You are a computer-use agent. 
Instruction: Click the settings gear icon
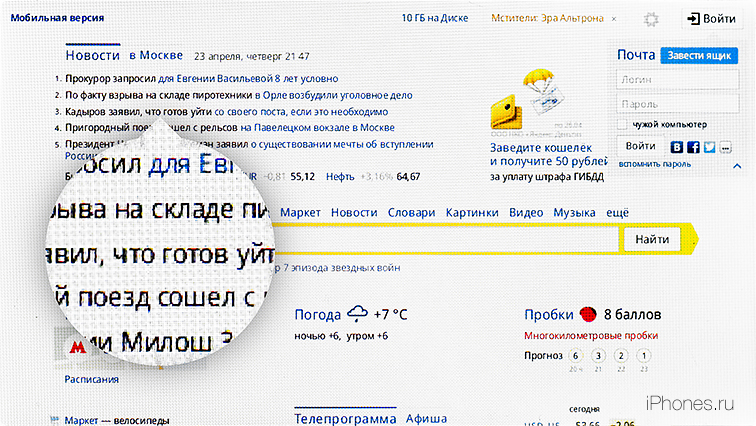click(x=651, y=19)
